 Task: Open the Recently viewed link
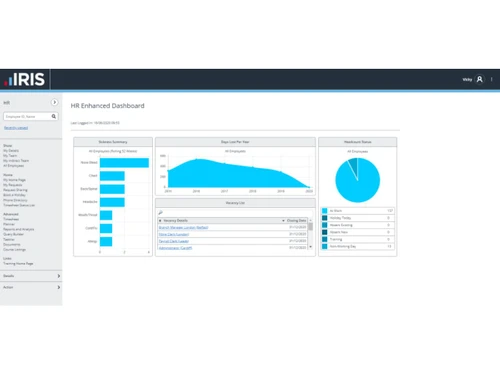(16, 128)
